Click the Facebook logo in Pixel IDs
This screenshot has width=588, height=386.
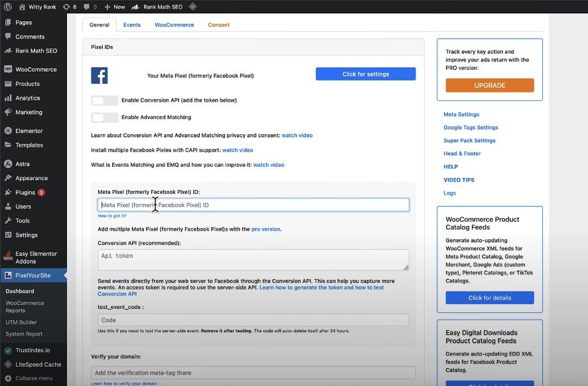100,76
